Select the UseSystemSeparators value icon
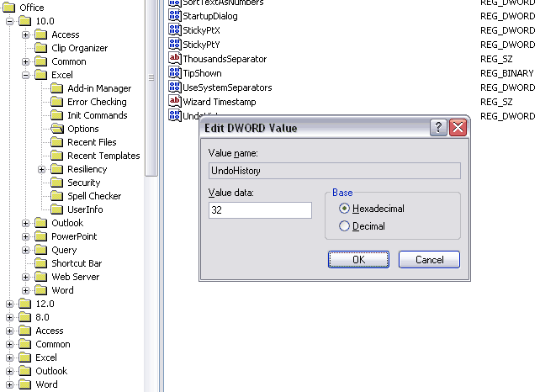 tap(175, 87)
